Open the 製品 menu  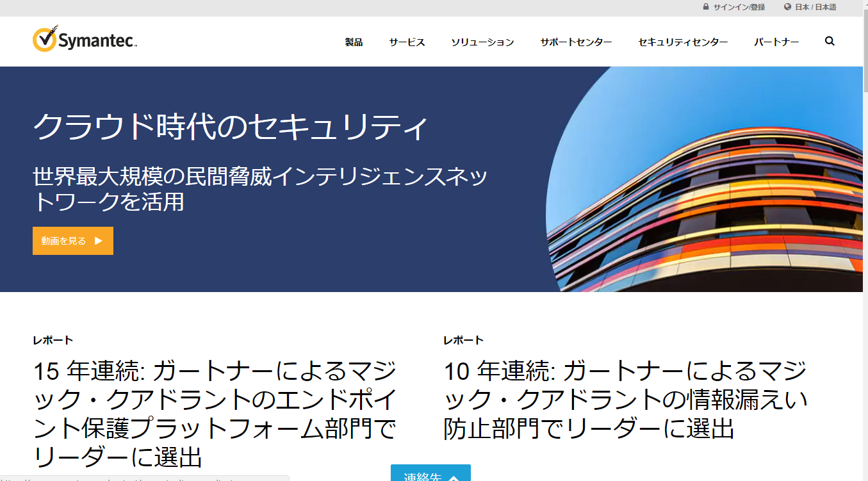coord(354,42)
